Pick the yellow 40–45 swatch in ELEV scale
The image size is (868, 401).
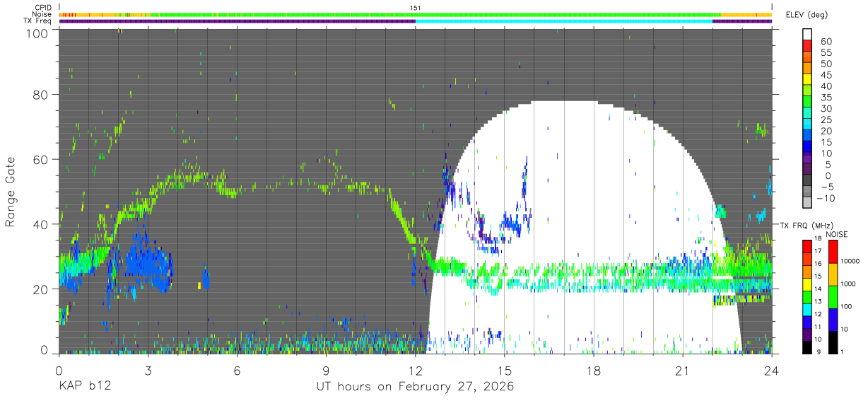(x=807, y=80)
